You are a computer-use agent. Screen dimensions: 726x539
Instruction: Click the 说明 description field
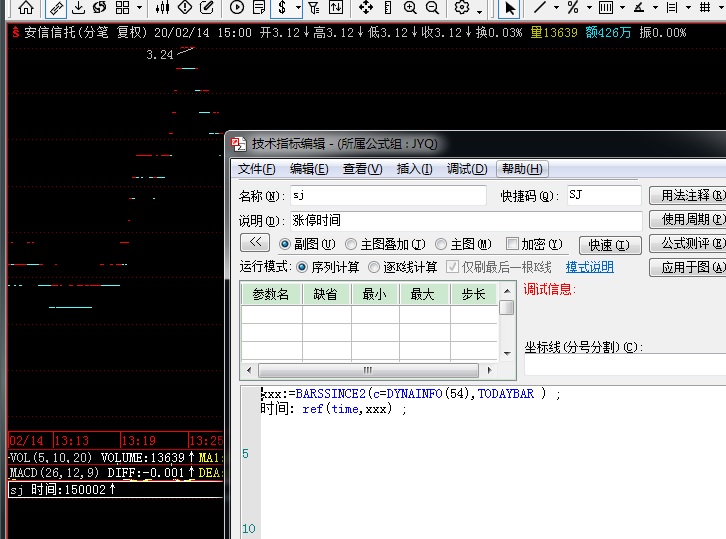point(466,220)
